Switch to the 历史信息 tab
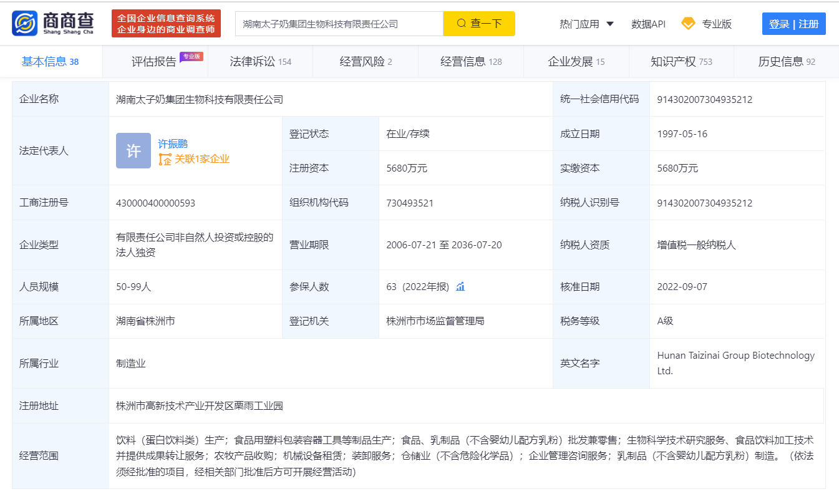The height and width of the screenshot is (504, 839). 787,61
